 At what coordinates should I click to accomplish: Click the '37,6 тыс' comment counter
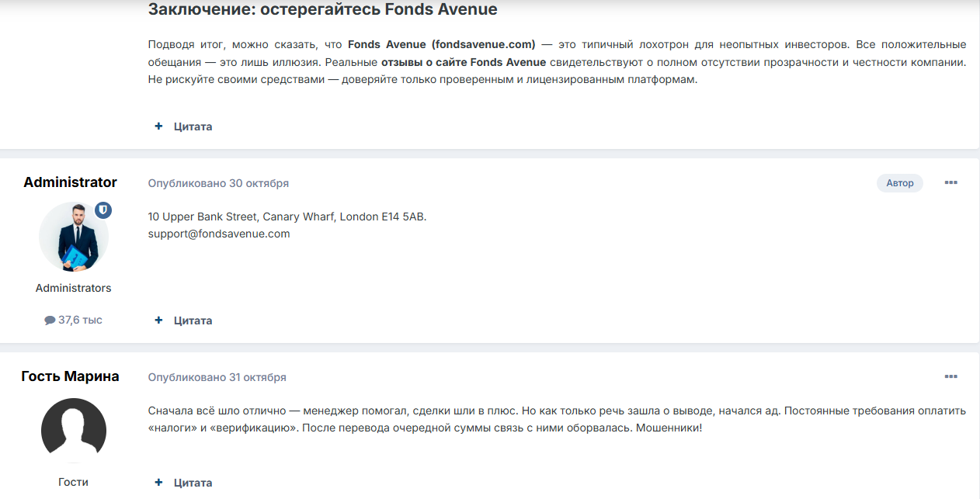pos(79,319)
